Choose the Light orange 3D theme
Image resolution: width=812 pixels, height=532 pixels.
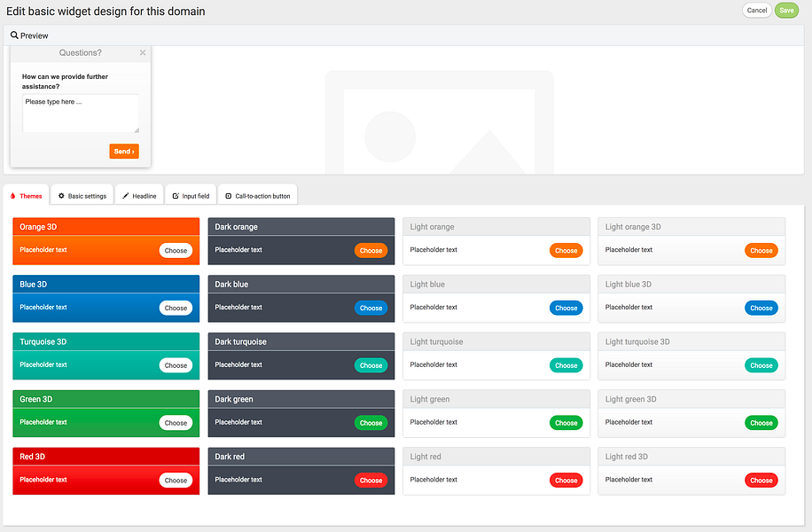[x=761, y=251]
